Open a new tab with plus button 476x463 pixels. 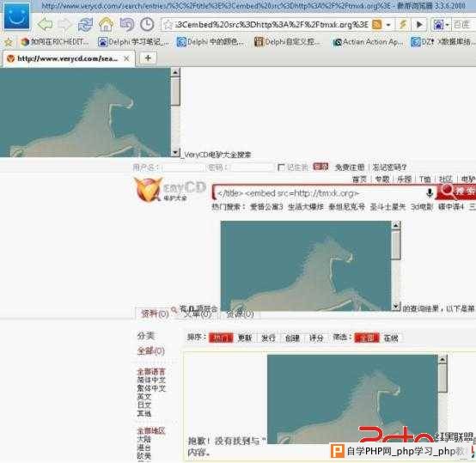point(148,58)
